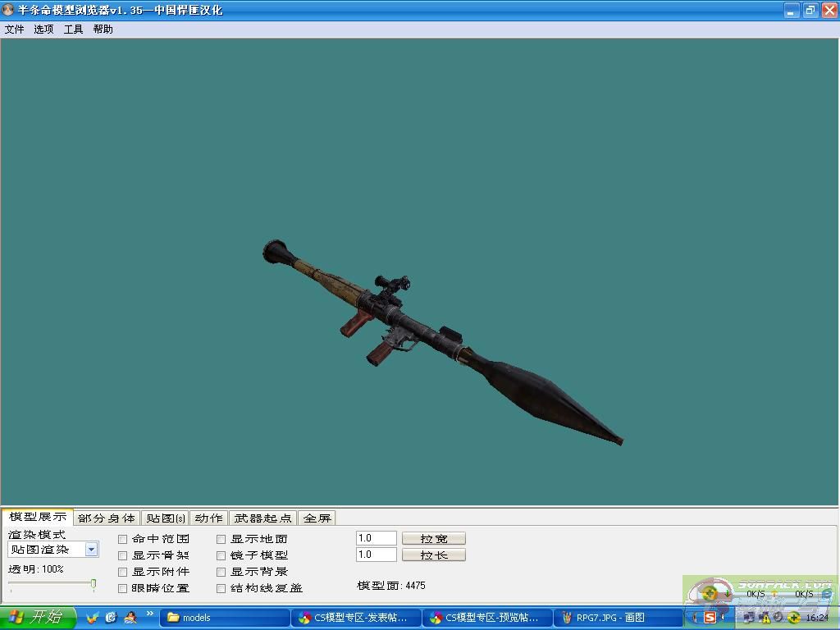Enable the 命中范围 checkbox
Screen dimensions: 840x630
pos(123,539)
